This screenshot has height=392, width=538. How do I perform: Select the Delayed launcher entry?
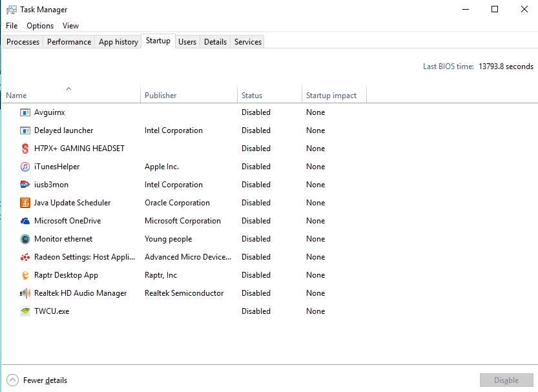point(63,130)
